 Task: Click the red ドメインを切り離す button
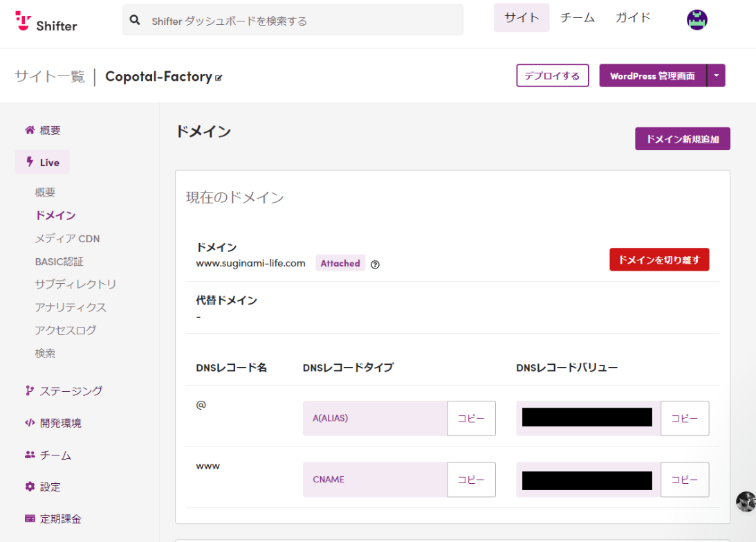click(658, 260)
